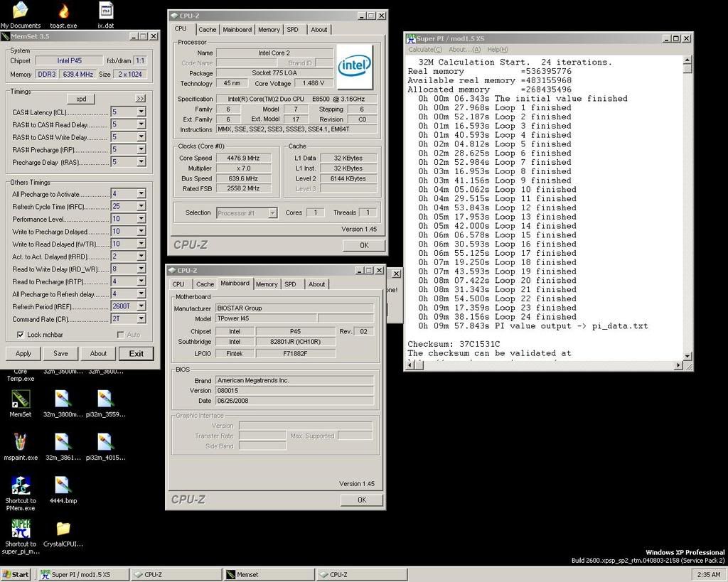Open the RAS# to CAS# Read Delay dropdown
The image size is (728, 582).
tap(141, 124)
